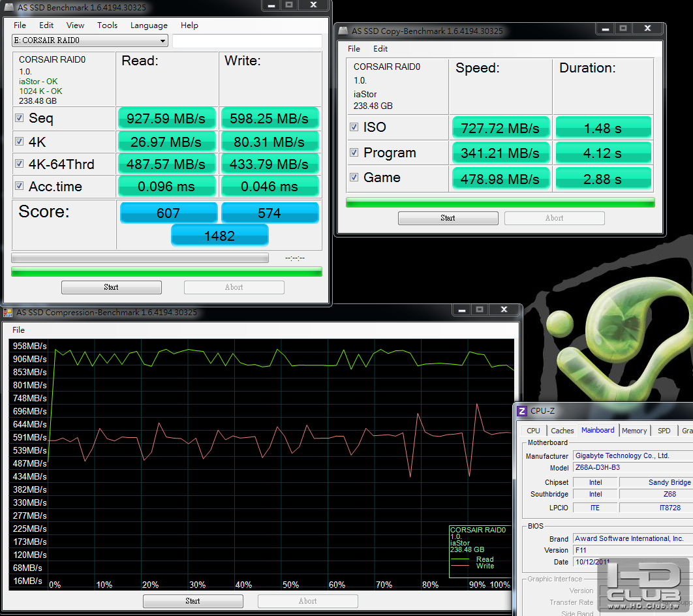This screenshot has width=693, height=616.
Task: Click the gray progress bar above the green one
Action: point(140,258)
